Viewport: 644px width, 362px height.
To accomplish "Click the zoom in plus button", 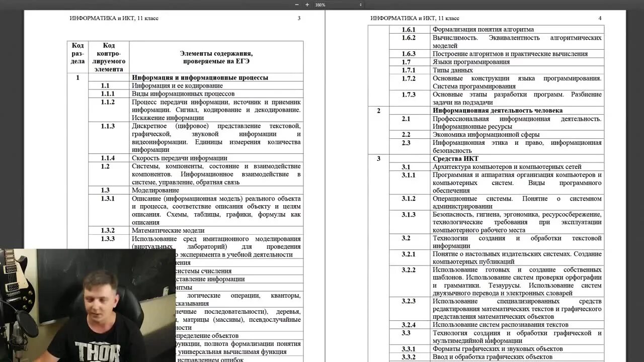I will click(x=307, y=5).
